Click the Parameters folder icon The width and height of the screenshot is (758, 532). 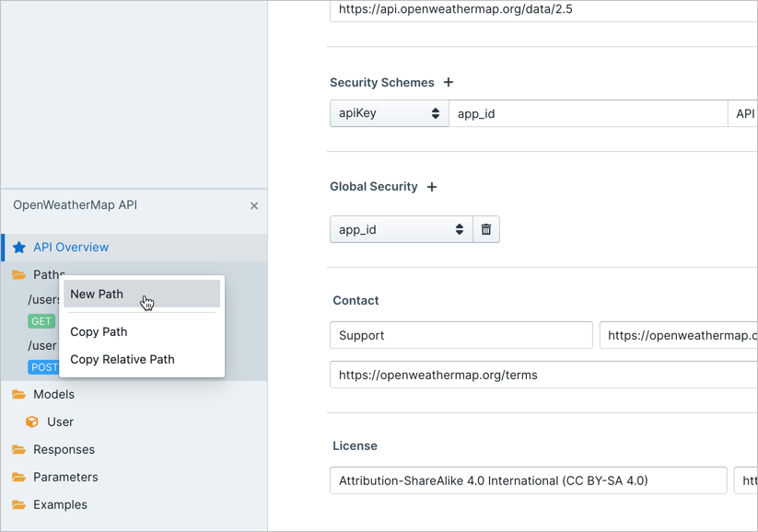click(19, 477)
